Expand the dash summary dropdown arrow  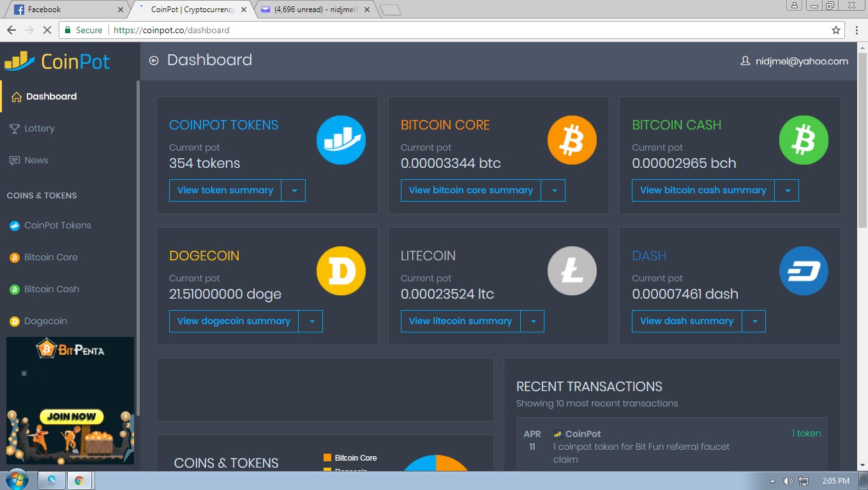click(x=754, y=321)
